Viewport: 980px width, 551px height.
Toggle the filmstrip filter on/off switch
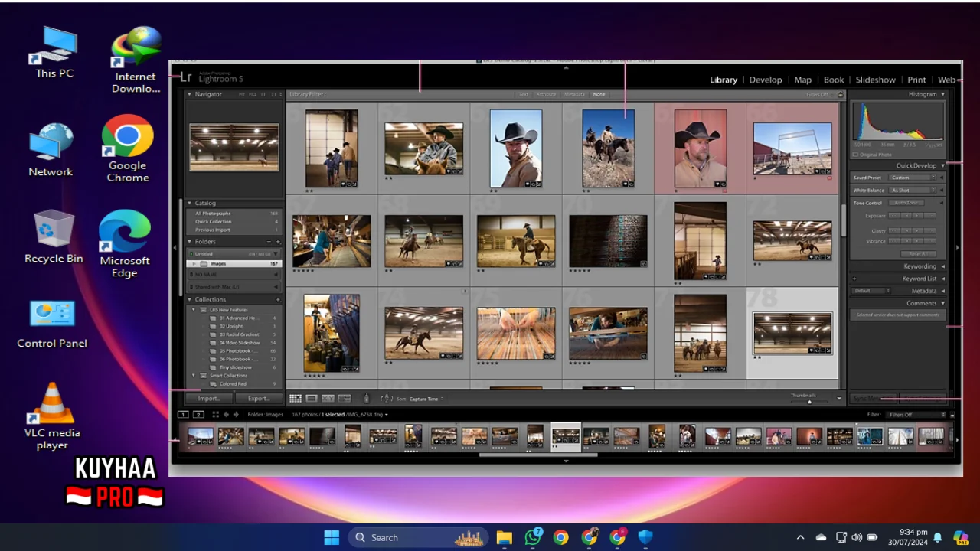(952, 414)
